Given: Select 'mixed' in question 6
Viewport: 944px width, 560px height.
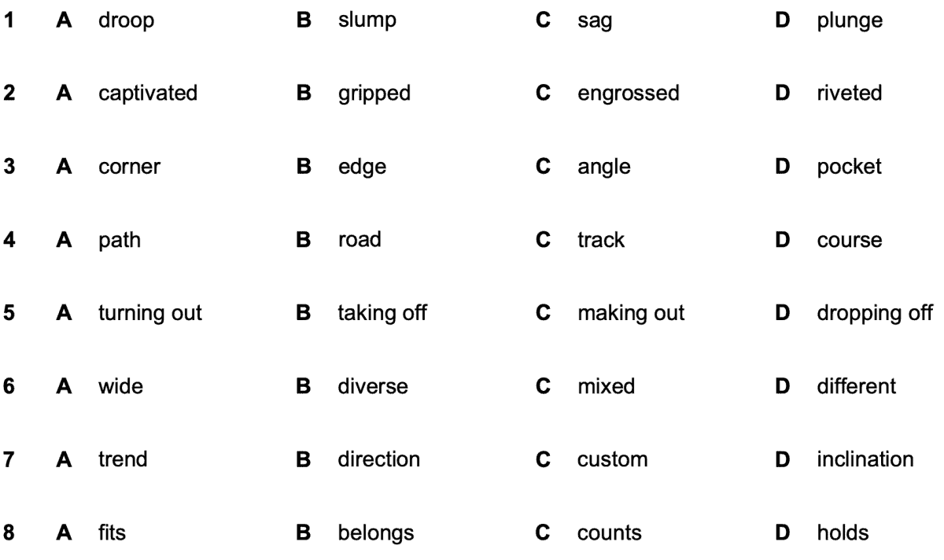Looking at the screenshot, I should tap(606, 387).
